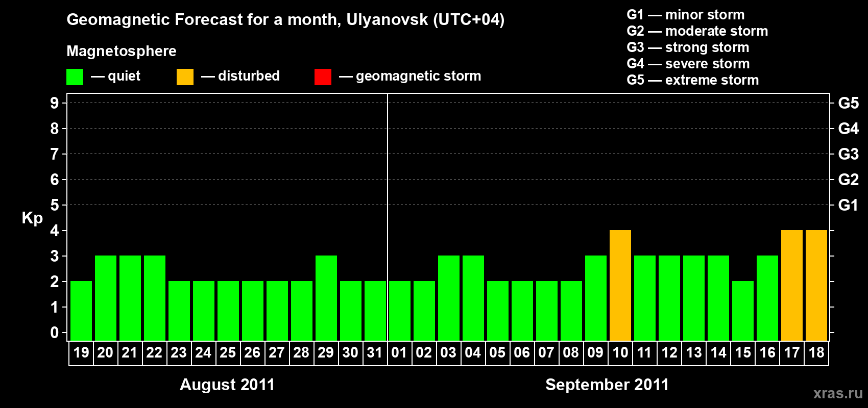
Task: Click the 'G3 — strong storm' legend line
Action: point(688,47)
